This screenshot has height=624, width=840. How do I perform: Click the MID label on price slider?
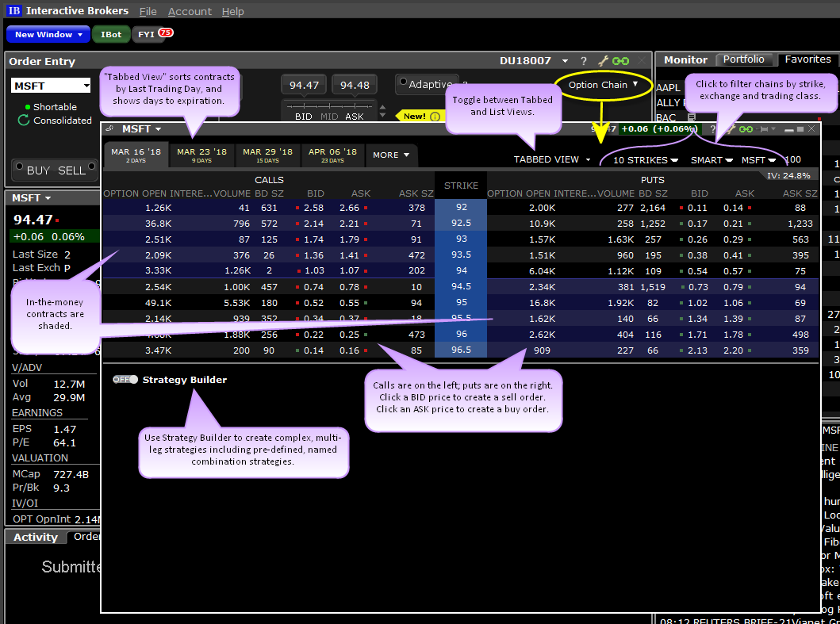(x=329, y=117)
